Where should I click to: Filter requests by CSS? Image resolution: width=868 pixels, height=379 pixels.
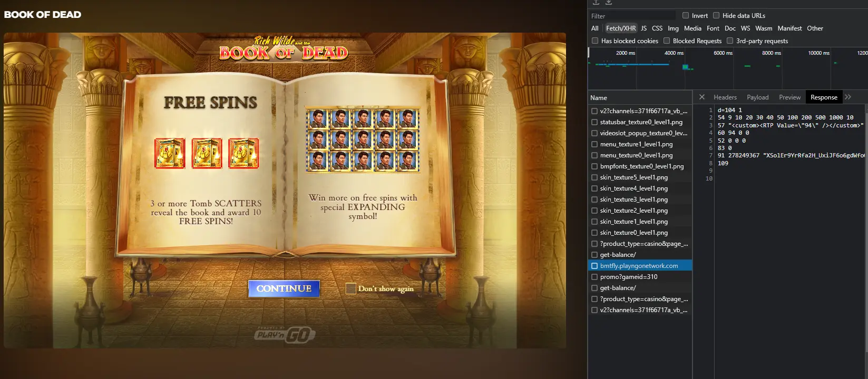(657, 28)
